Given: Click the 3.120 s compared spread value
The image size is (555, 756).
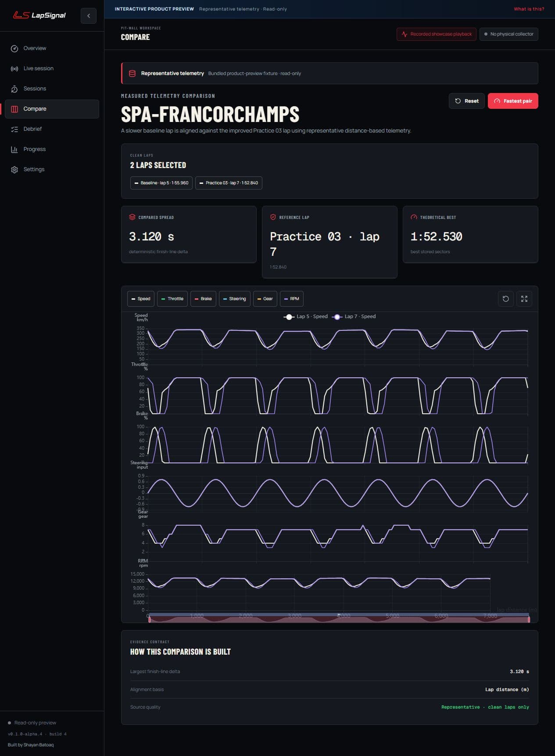Looking at the screenshot, I should point(151,237).
